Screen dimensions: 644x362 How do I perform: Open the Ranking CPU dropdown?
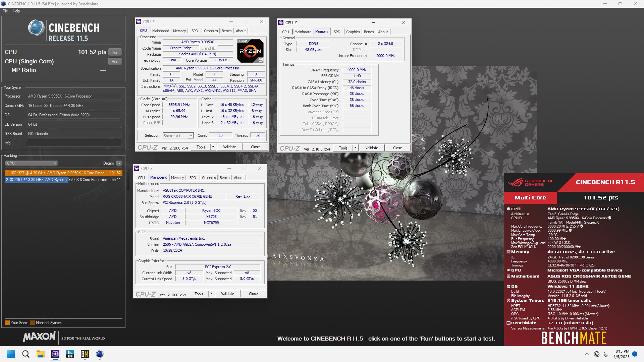coord(31,163)
